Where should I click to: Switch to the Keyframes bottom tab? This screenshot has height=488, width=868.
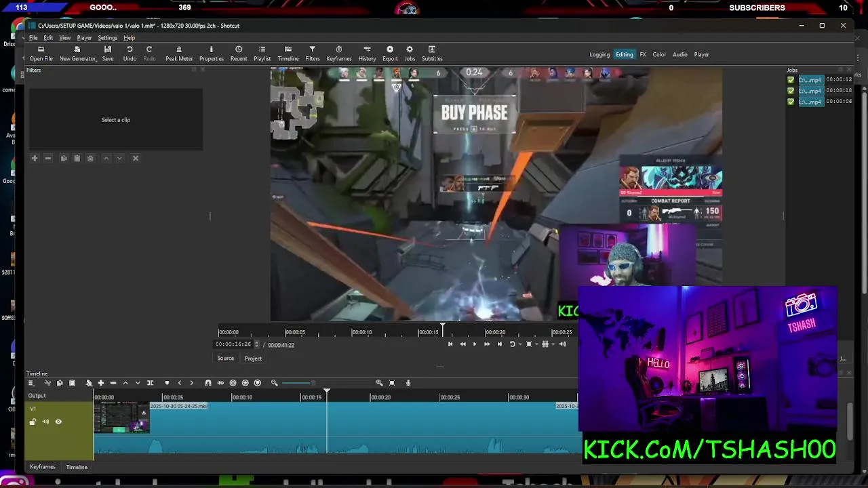tap(42, 466)
